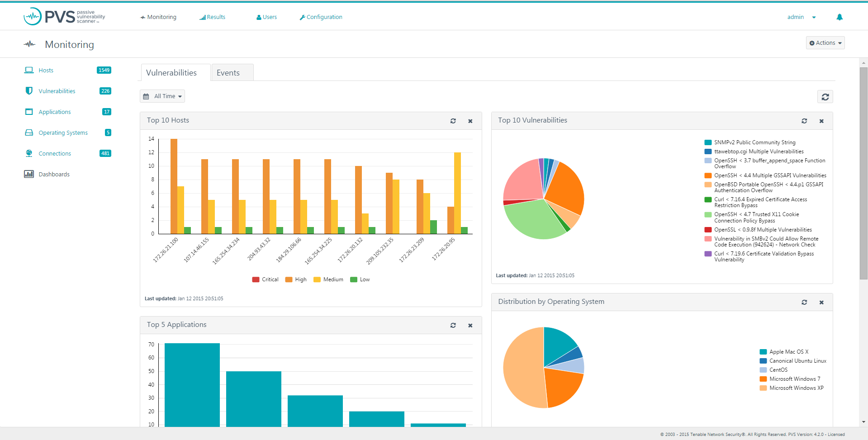Screen dimensions: 868x440
Task: Refresh the Top 10 Hosts panel
Action: (x=453, y=121)
